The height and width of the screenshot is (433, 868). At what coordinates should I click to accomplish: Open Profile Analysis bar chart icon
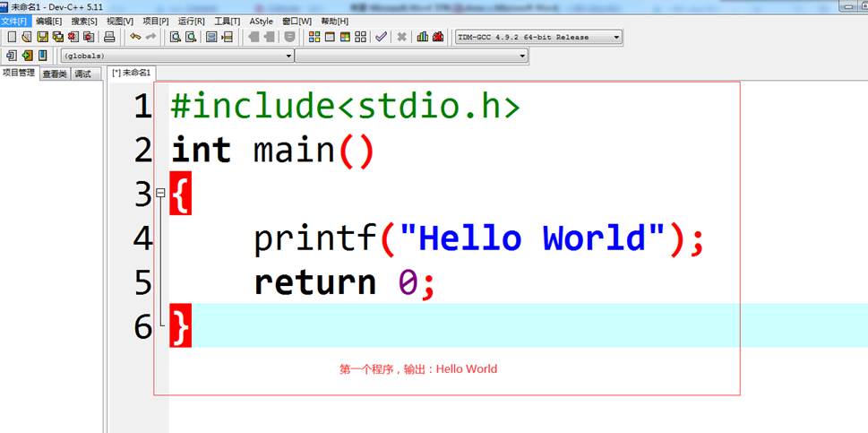423,37
